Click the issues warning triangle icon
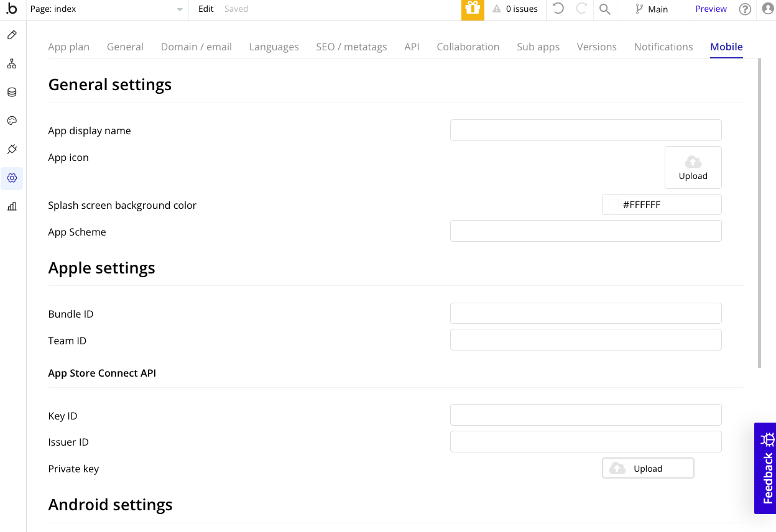The image size is (776, 532). tap(497, 9)
